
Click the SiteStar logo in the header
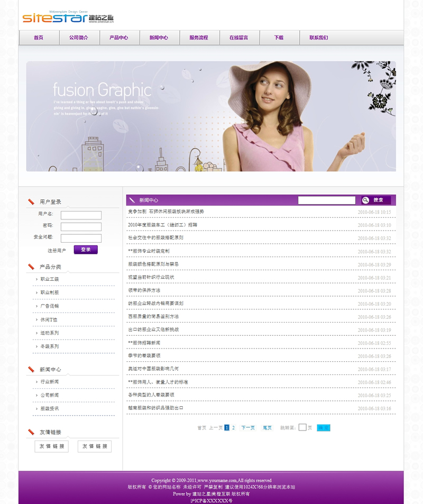[68, 18]
